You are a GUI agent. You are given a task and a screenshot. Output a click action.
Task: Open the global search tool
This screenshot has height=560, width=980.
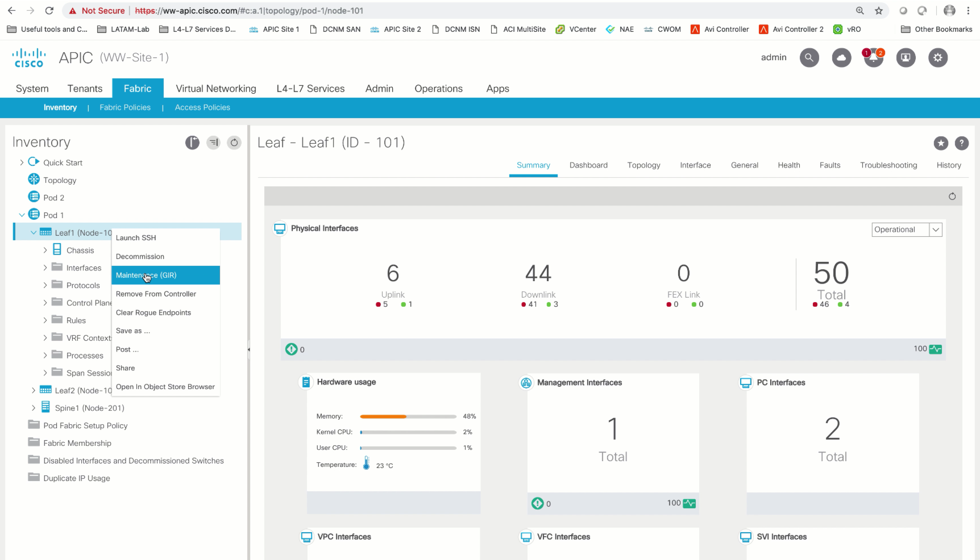click(809, 57)
